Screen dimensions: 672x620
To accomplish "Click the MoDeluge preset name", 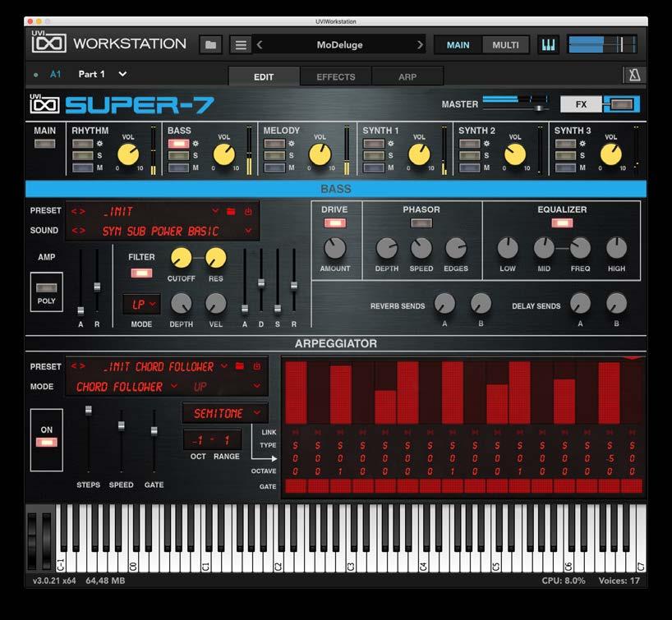I will tap(339, 44).
